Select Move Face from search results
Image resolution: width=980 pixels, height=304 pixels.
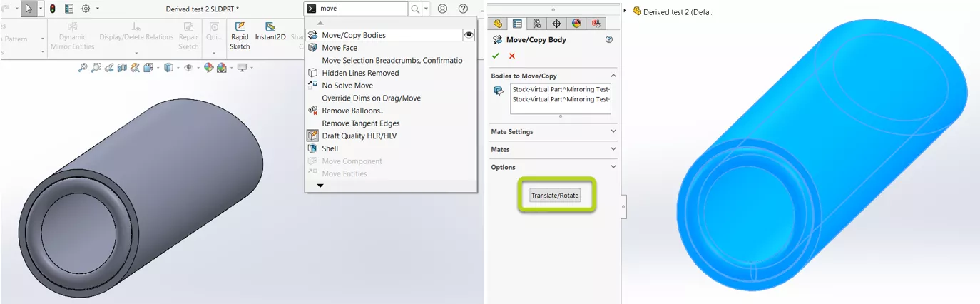pyautogui.click(x=391, y=48)
